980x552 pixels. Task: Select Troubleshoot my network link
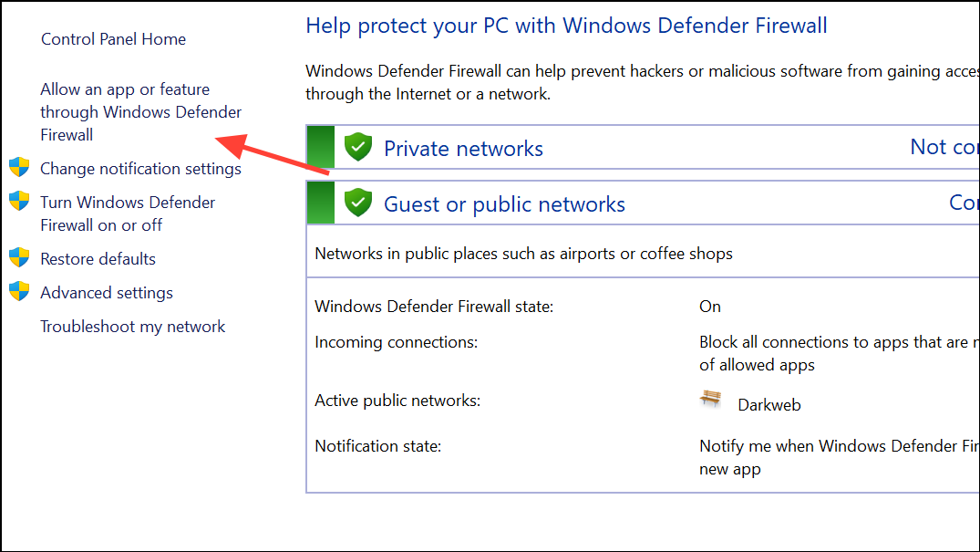coord(132,327)
